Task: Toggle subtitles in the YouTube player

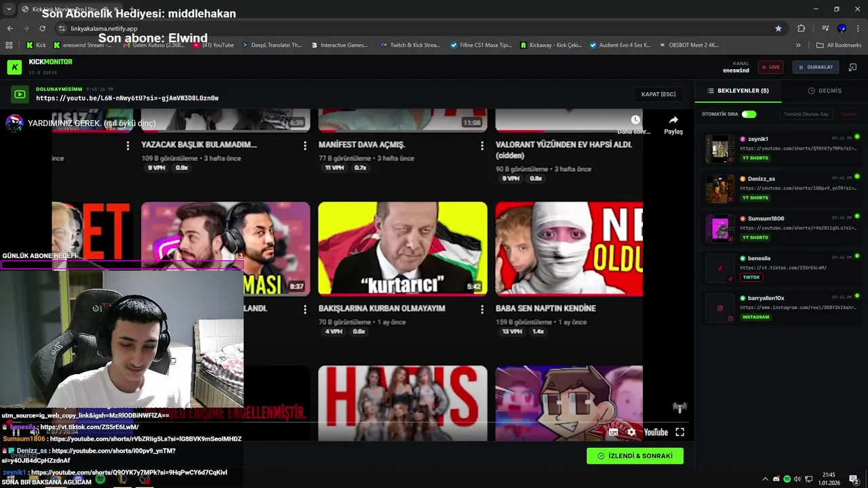Action: [x=613, y=432]
